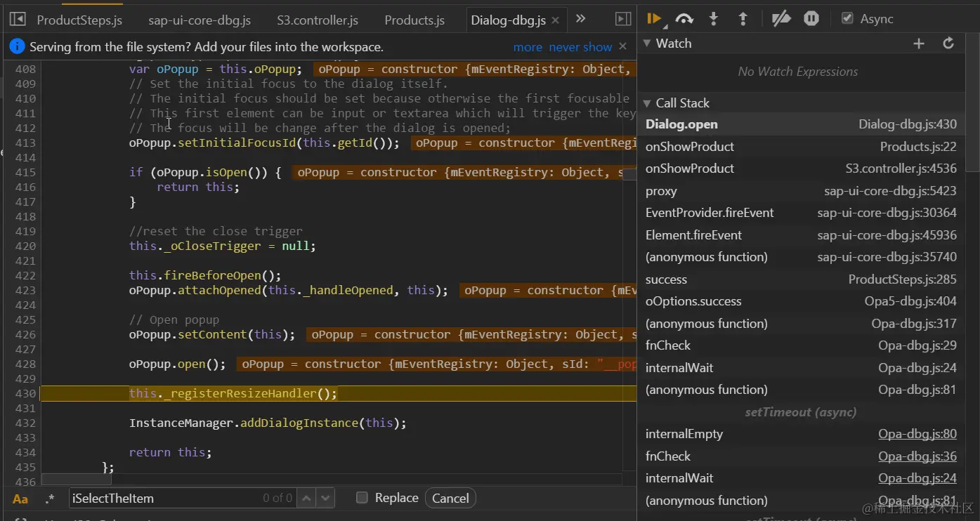
Task: Toggle regex (.*) search option
Action: click(x=49, y=499)
